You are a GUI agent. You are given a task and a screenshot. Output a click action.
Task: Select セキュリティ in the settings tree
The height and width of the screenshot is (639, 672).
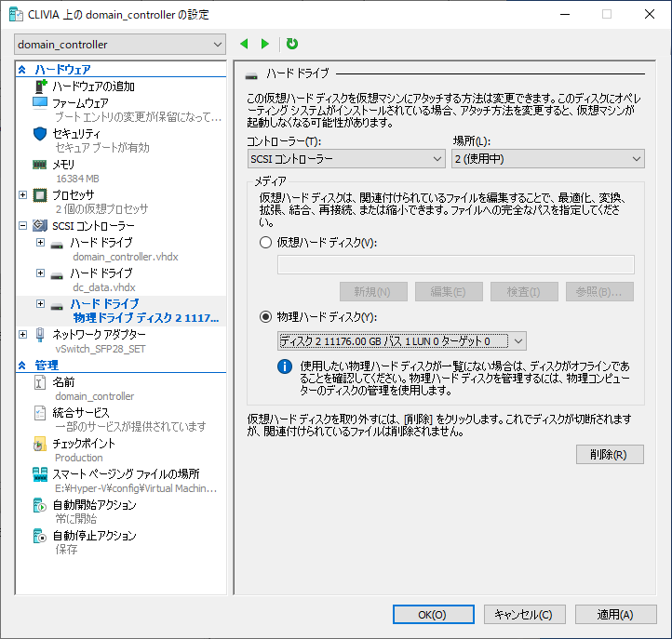(x=76, y=134)
